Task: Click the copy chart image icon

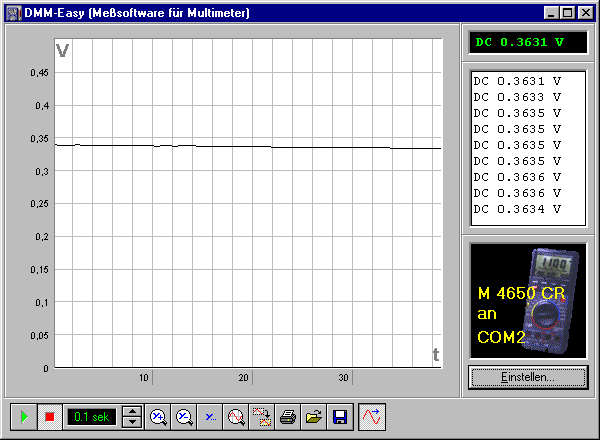Action: click(262, 416)
